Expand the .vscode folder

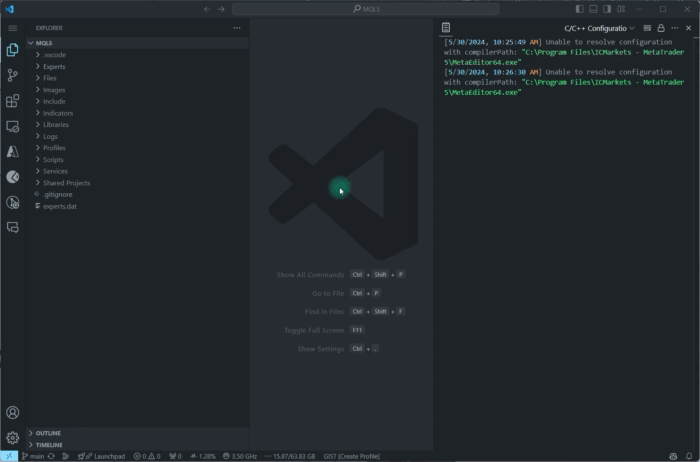point(137,54)
